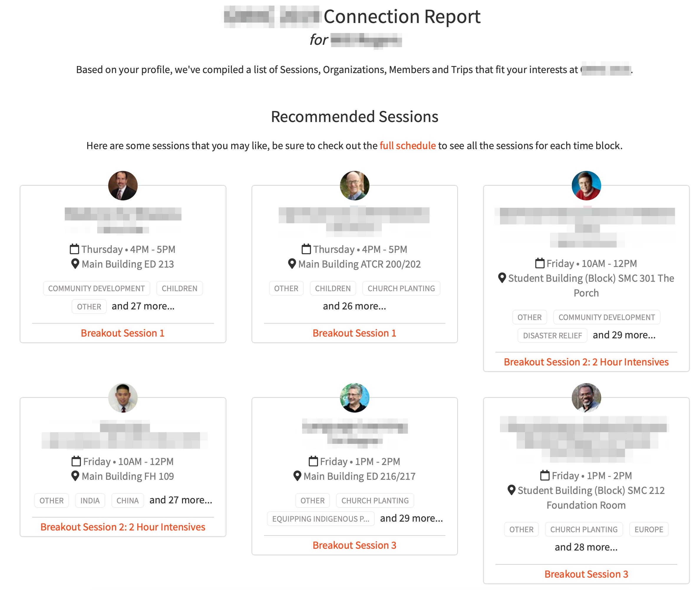Click the calendar icon in the ED 216/217 session card
The image size is (700, 590).
pyautogui.click(x=313, y=461)
